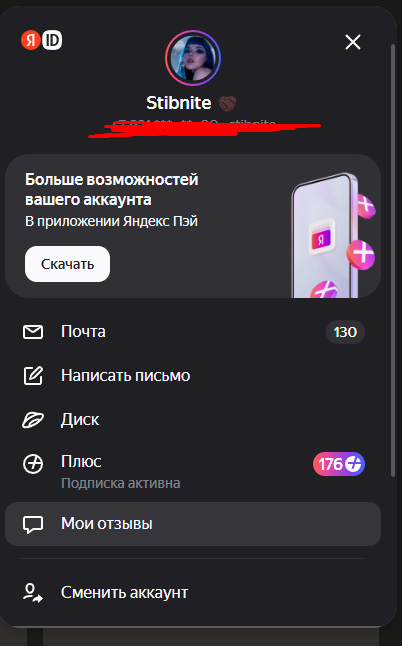Click the Disk saucer icon

[x=33, y=420]
